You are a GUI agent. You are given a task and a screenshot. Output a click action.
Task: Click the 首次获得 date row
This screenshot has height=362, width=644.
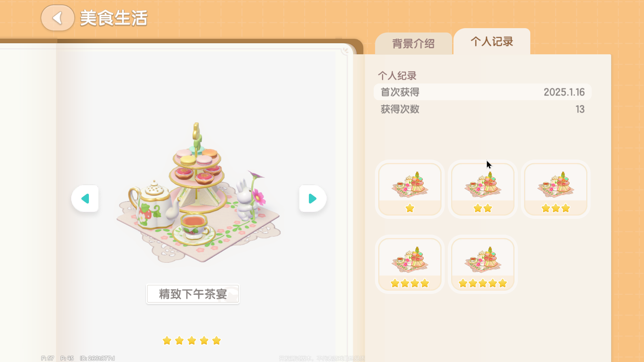482,92
